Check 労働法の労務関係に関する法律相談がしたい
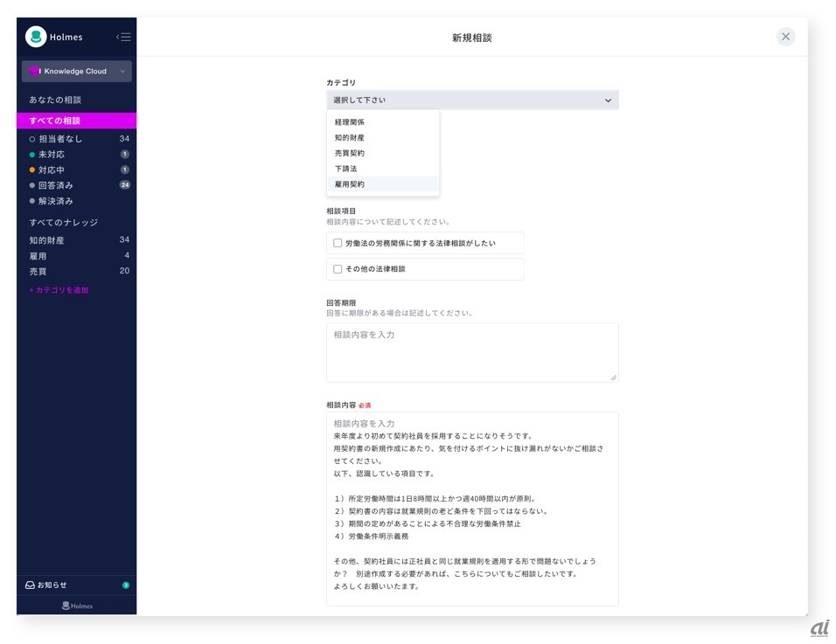836x644 pixels. 338,243
